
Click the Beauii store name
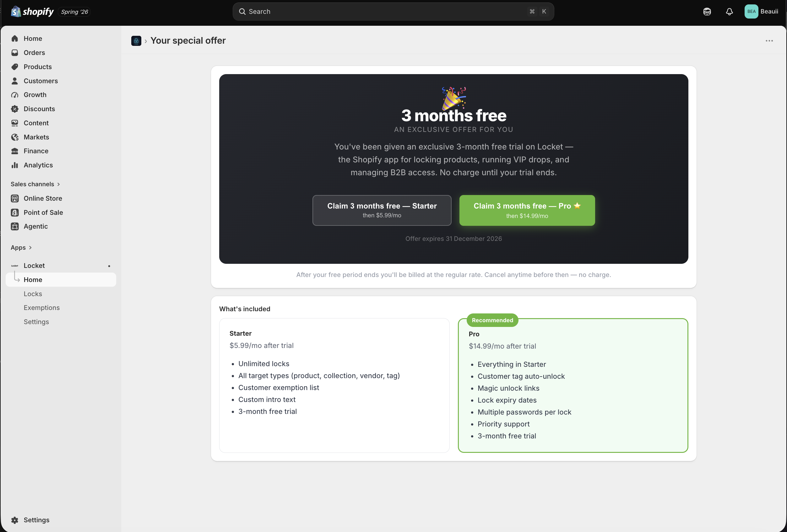[x=769, y=12]
